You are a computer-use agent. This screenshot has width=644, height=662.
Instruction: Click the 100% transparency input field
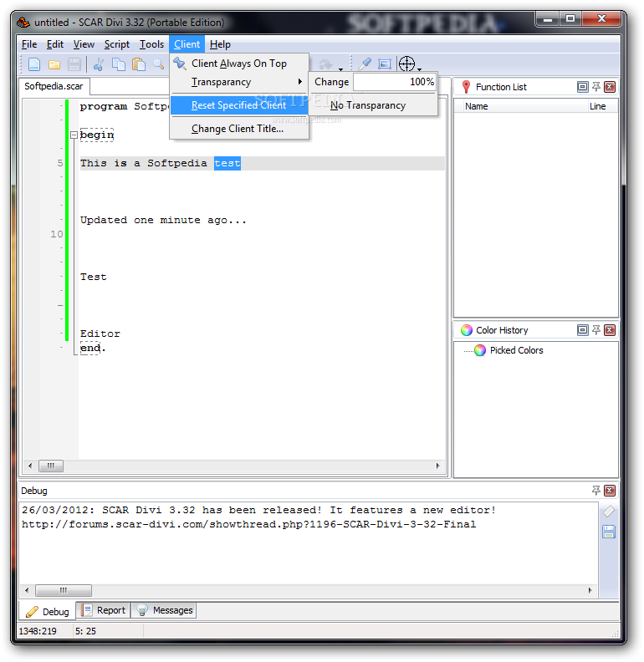coord(395,82)
